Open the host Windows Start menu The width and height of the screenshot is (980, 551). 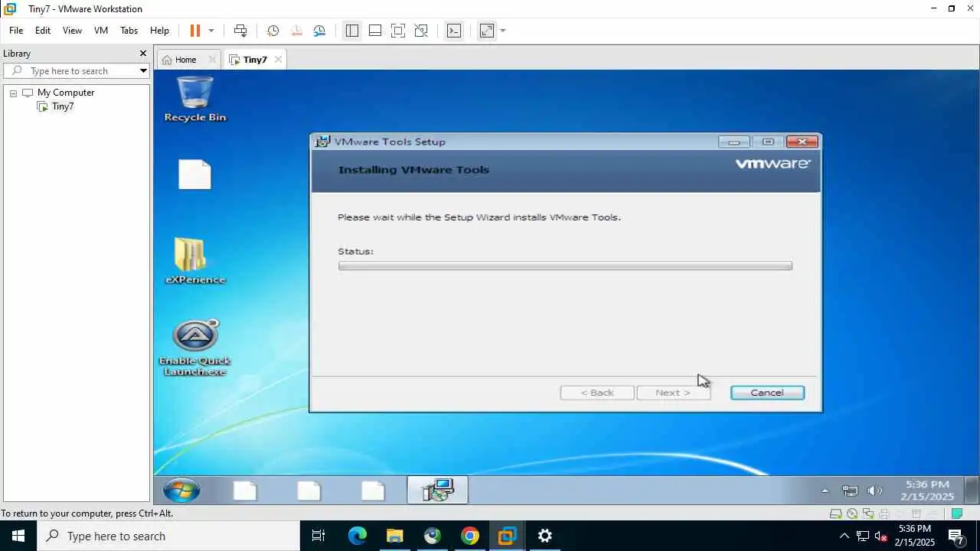tap(18, 536)
